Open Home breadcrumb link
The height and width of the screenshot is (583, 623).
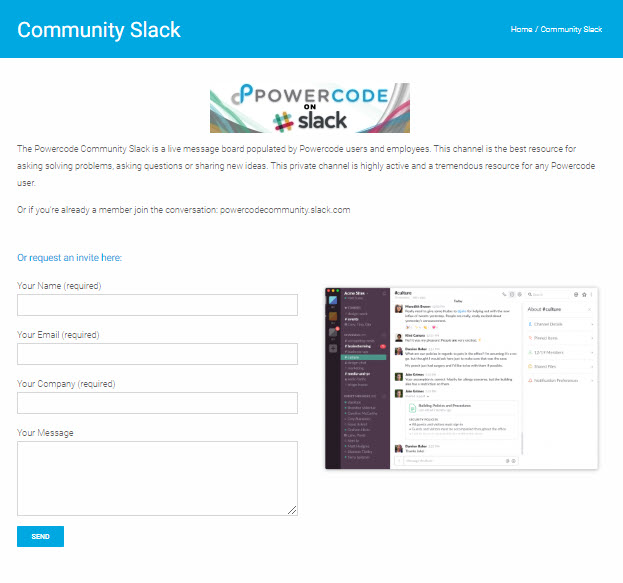pos(521,29)
